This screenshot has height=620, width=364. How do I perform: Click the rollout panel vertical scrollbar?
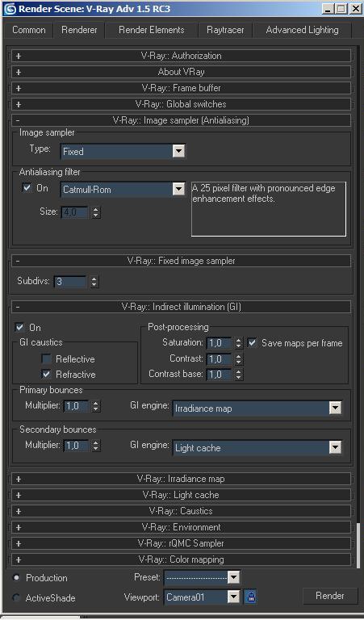pyautogui.click(x=358, y=544)
